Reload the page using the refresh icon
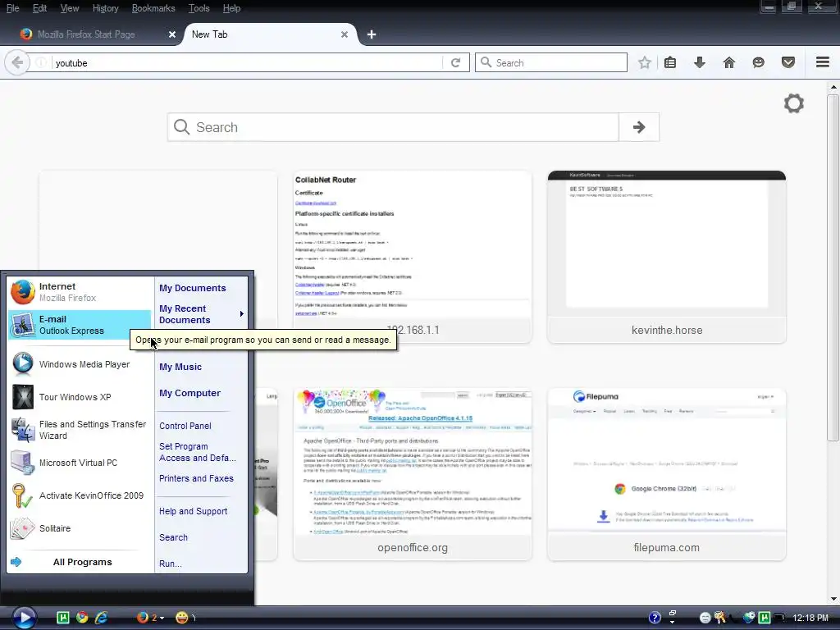 pyautogui.click(x=456, y=62)
